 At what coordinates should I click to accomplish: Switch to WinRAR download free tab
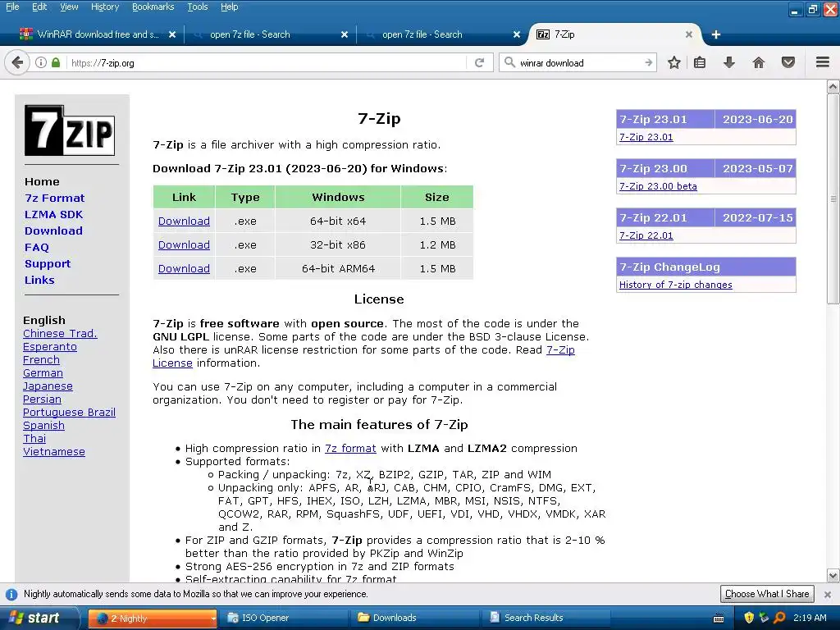tap(98, 34)
